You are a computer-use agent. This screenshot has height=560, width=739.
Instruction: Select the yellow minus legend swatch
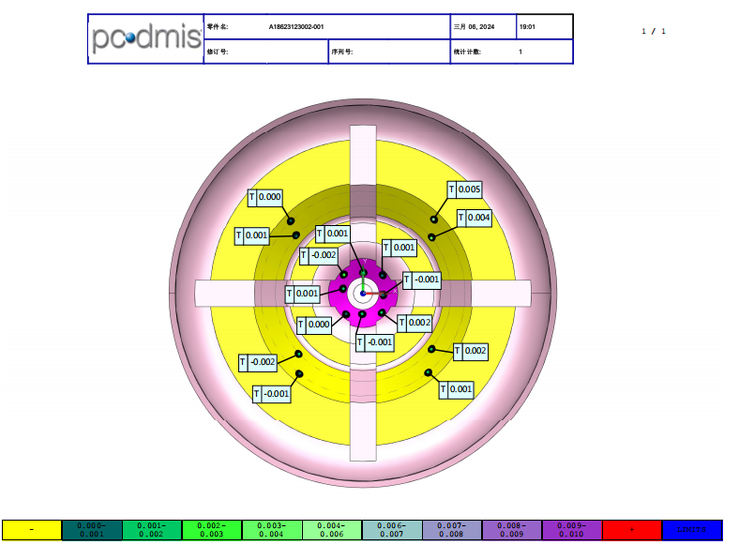pos(32,530)
